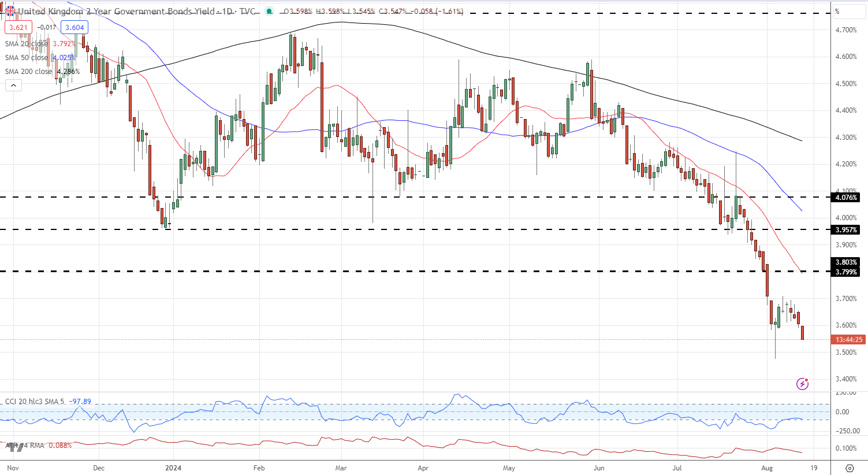Click the 3.799% horizontal line price label

coord(846,272)
